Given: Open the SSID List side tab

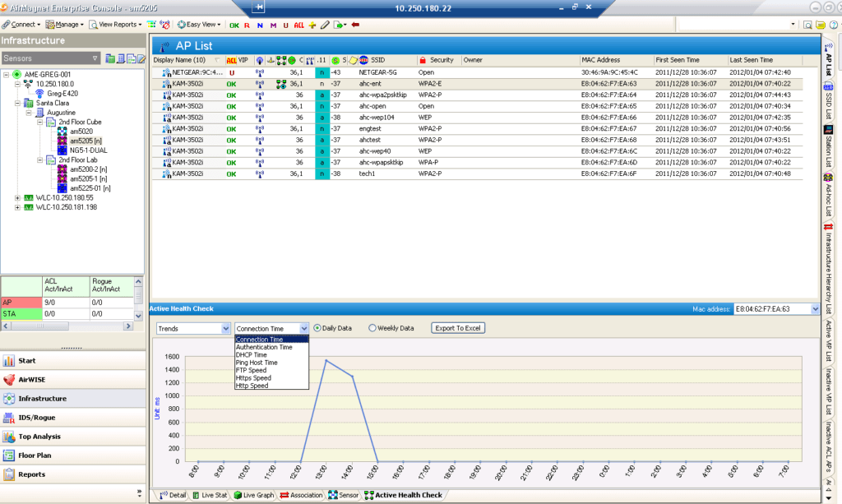Looking at the screenshot, I should (829, 100).
